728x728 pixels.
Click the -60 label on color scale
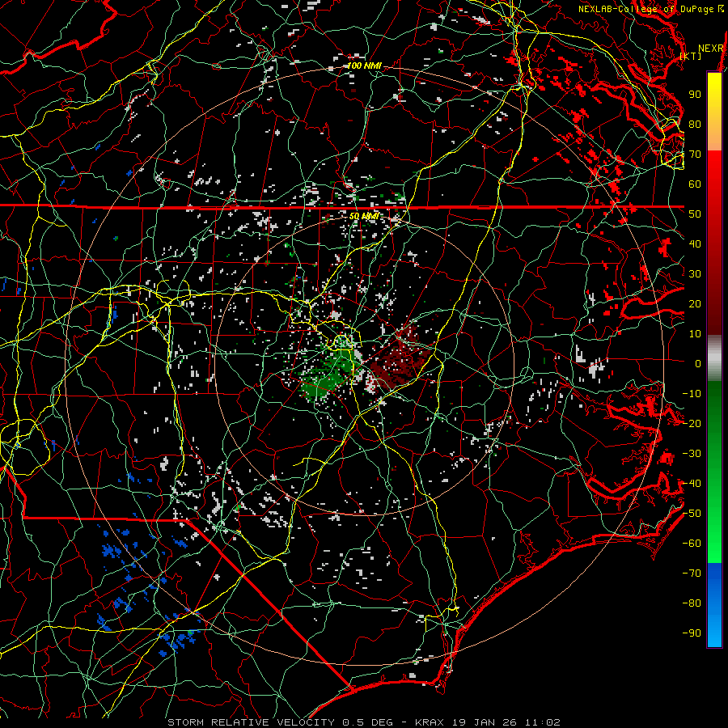click(692, 544)
